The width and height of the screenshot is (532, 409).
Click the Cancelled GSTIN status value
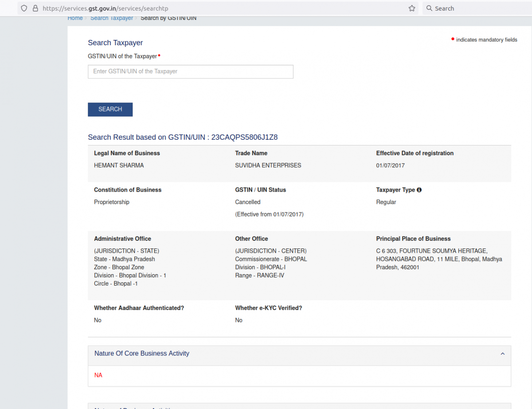point(248,202)
